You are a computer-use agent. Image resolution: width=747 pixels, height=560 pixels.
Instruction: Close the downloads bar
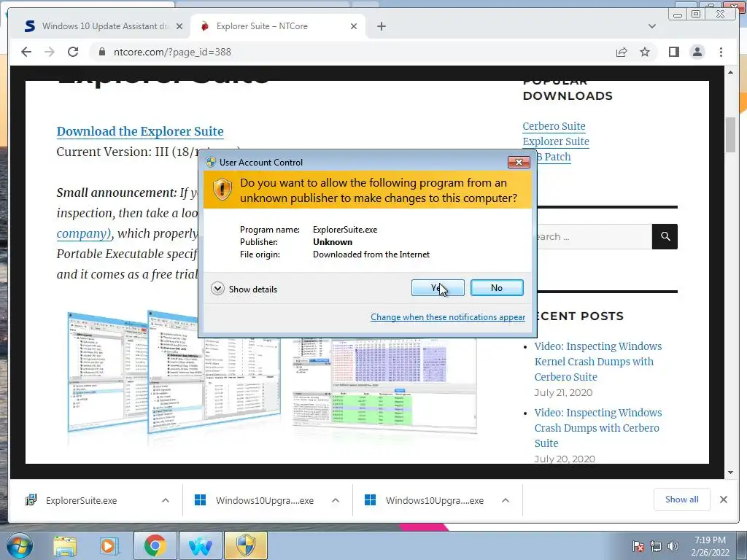coord(724,499)
